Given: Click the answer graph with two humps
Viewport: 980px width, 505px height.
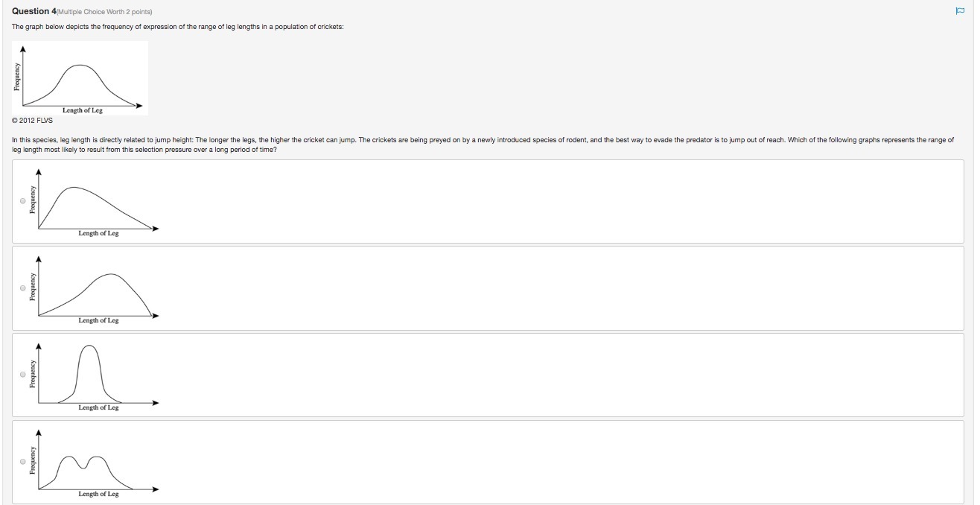Looking at the screenshot, I should [94, 463].
